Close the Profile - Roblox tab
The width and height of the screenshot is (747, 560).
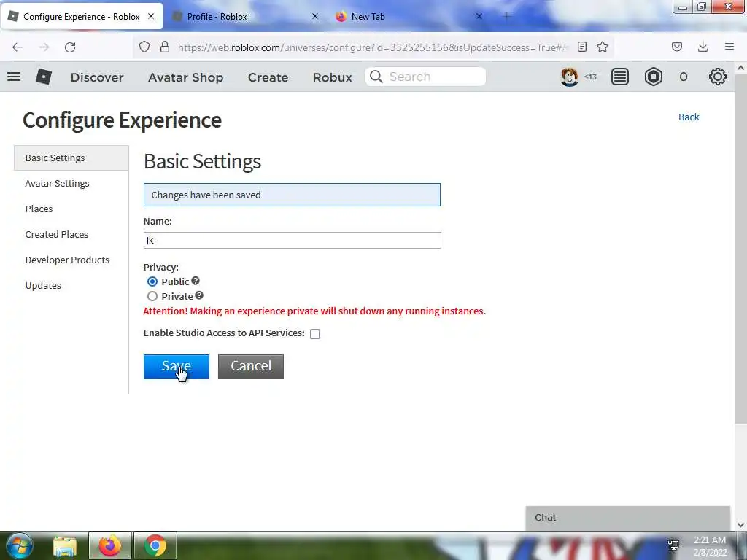pos(315,16)
